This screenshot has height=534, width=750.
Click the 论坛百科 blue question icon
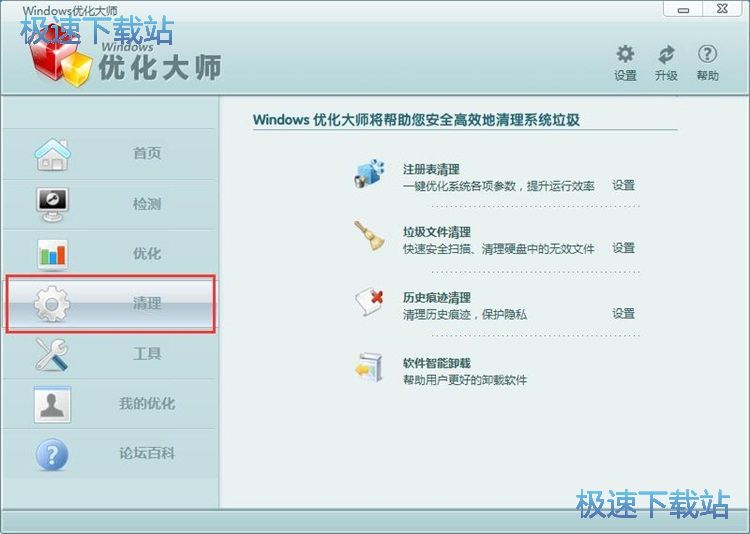point(52,454)
